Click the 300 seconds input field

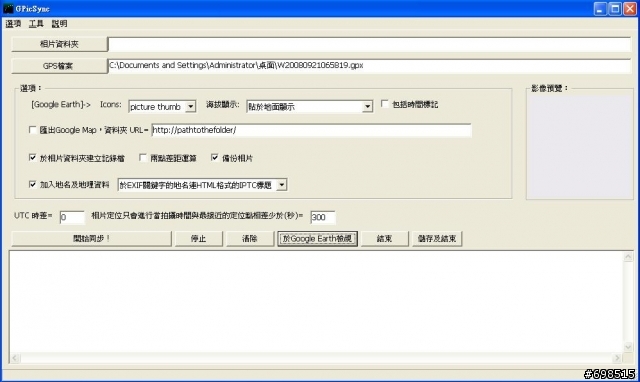[x=322, y=217]
